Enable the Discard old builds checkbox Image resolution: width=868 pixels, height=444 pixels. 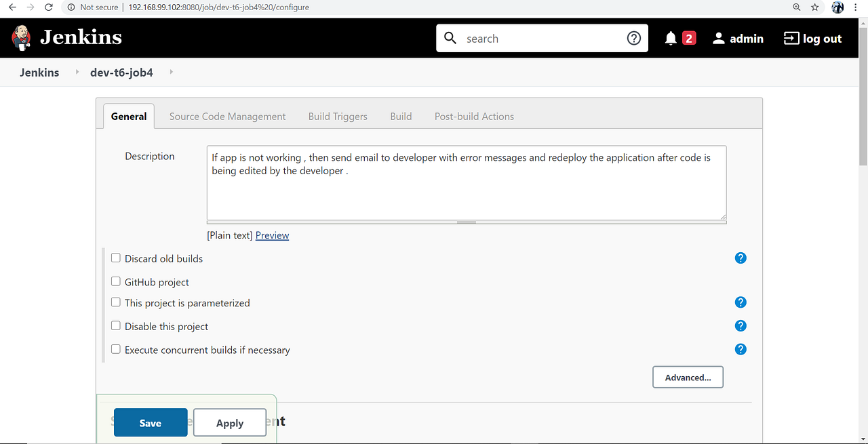115,258
